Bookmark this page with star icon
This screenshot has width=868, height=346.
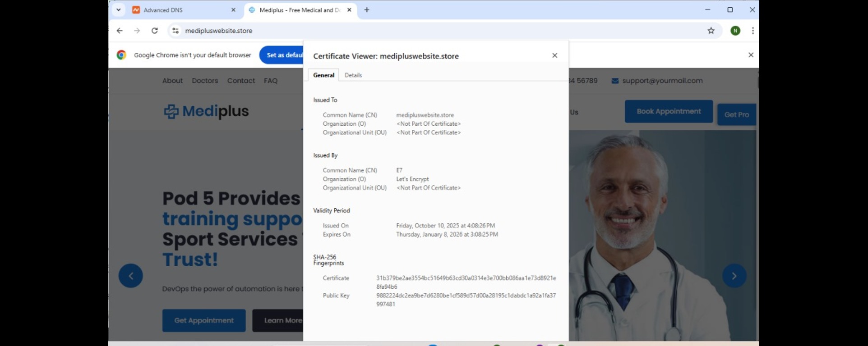(711, 31)
